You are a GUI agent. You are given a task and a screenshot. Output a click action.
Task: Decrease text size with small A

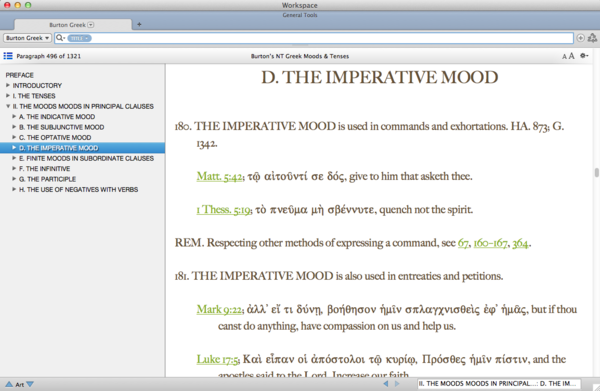564,57
